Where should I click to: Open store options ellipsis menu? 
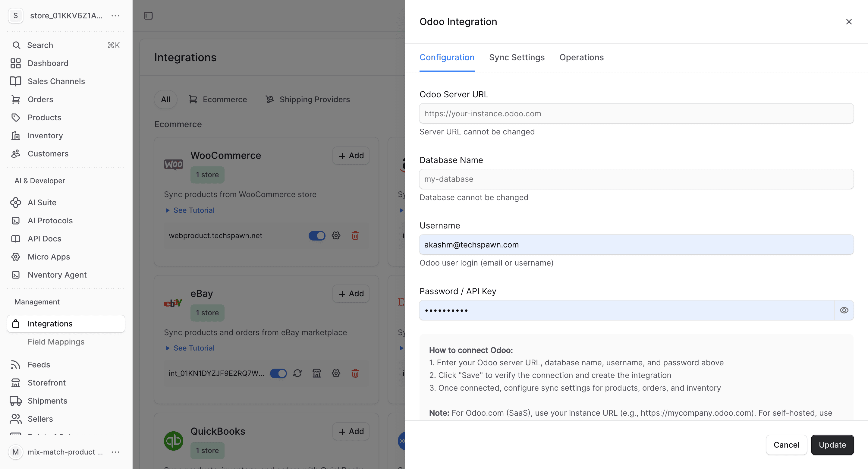tap(115, 15)
